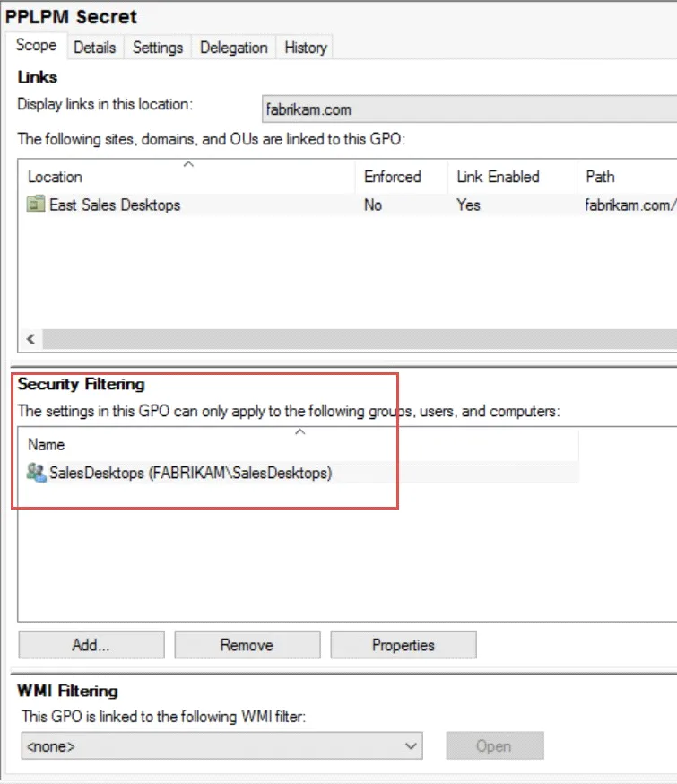
Task: Select the Scope tab
Action: (x=36, y=46)
